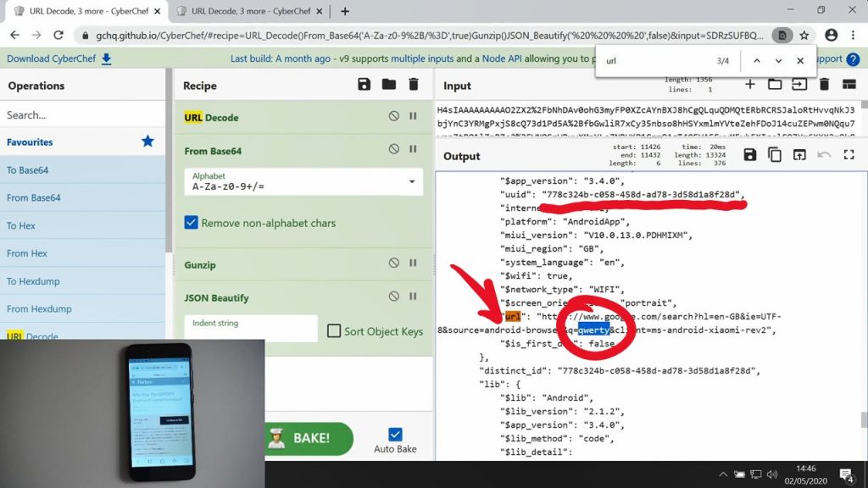This screenshot has width=868, height=488.
Task: Open the Windows notification center
Action: coord(847,474)
